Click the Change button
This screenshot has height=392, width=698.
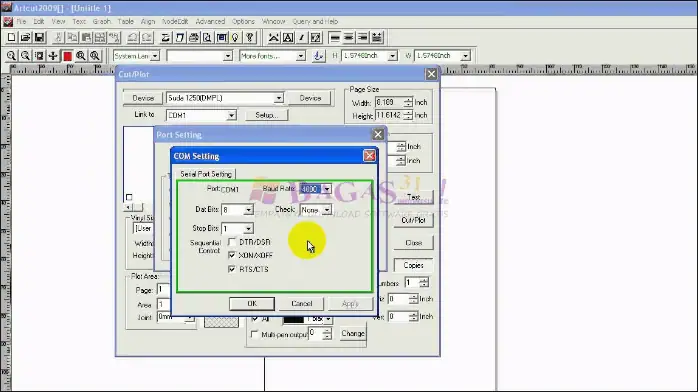pos(353,333)
